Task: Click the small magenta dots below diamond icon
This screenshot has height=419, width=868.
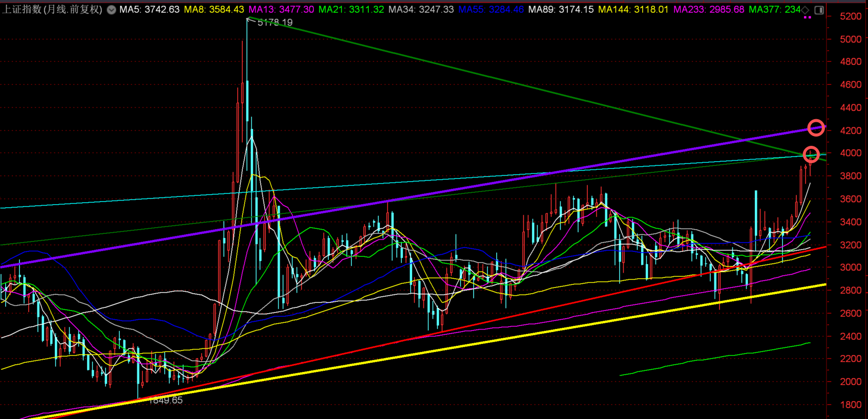Action: [808, 18]
